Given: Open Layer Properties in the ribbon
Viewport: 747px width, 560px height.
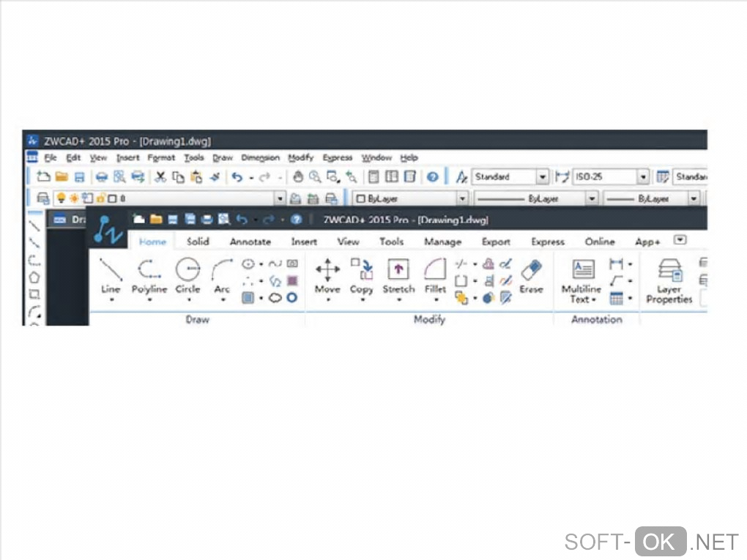Looking at the screenshot, I should pos(669,281).
